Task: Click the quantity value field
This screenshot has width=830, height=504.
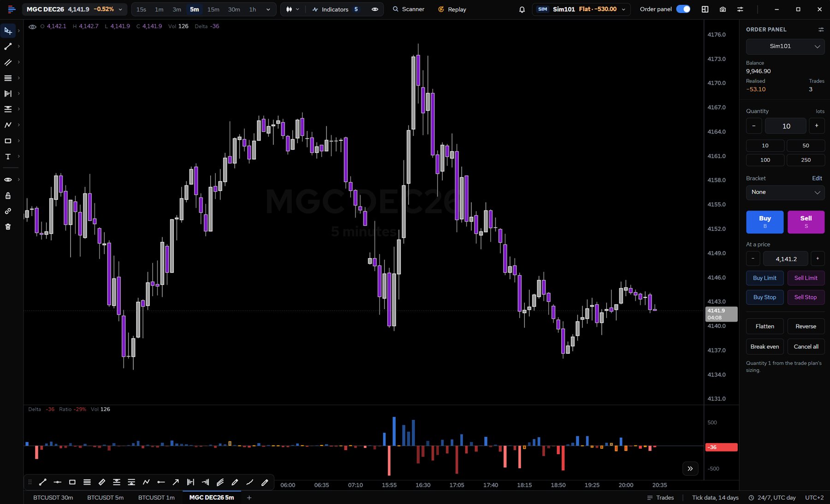Action: click(786, 126)
